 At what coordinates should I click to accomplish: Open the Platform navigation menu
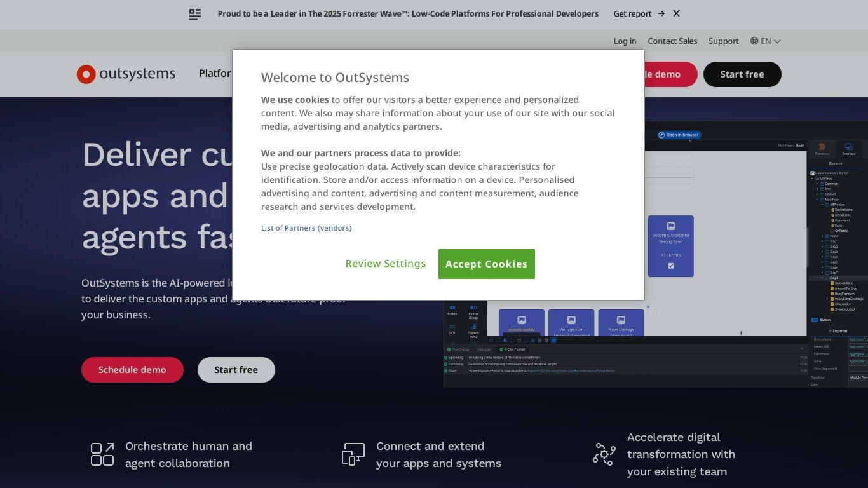[x=215, y=74]
